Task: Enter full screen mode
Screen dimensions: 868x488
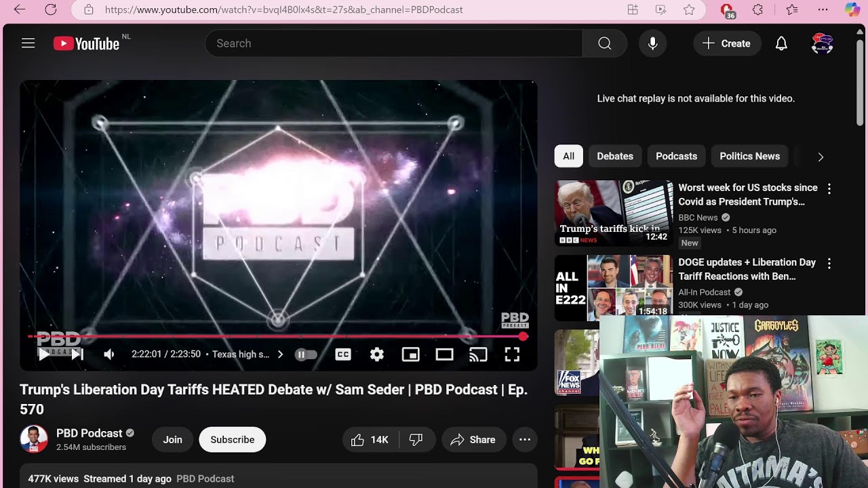Action: (x=512, y=354)
